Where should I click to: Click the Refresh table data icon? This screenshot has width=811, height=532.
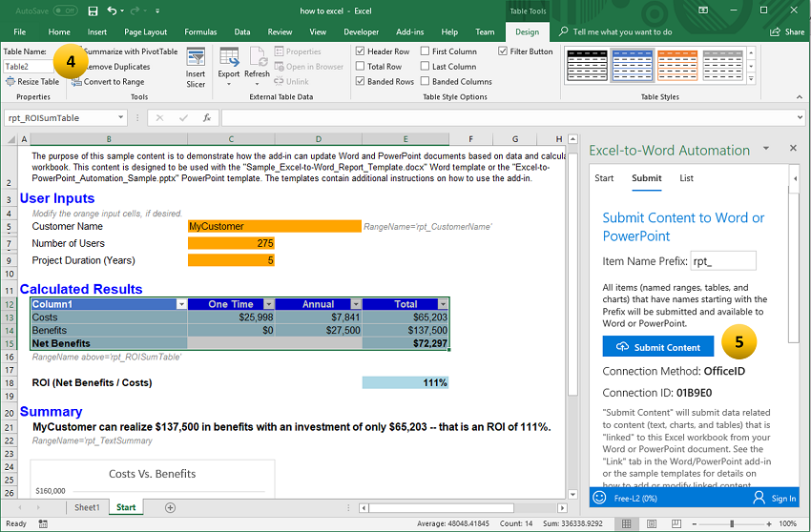[257, 57]
